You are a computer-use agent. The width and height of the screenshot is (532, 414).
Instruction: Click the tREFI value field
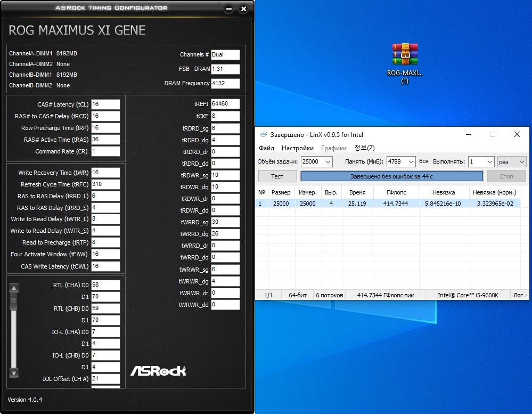(x=225, y=104)
